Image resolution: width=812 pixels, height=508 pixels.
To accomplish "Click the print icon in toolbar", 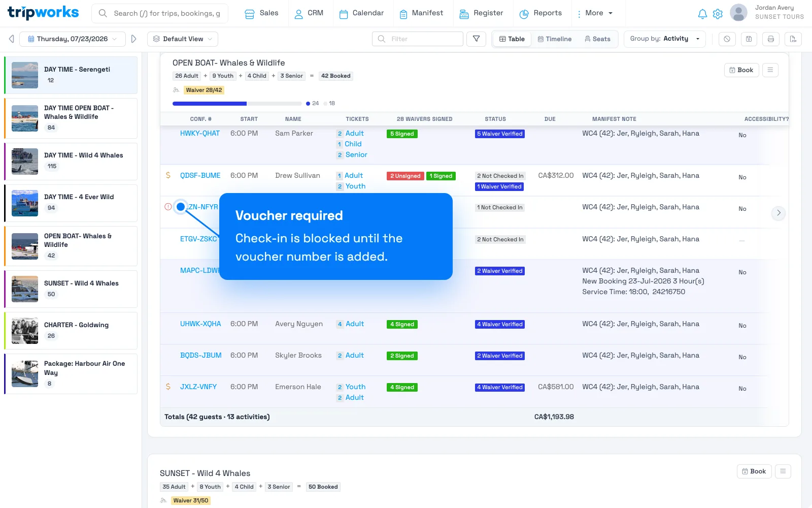I will [770, 39].
